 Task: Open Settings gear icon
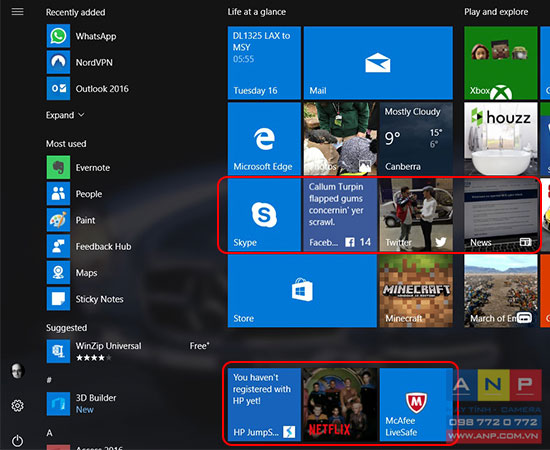tap(17, 406)
